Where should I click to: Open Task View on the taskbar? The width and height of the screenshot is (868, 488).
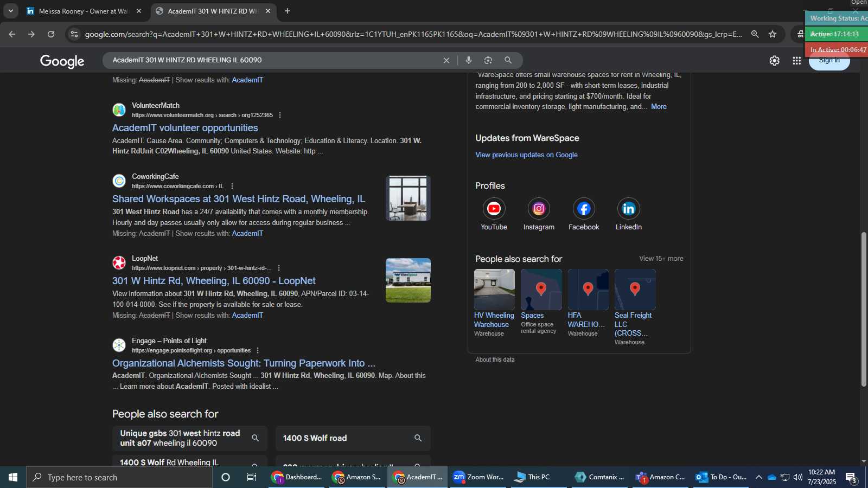coord(252,477)
